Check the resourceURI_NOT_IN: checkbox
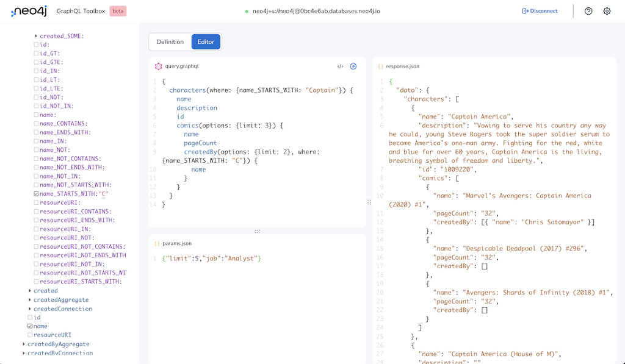Screen dimensions: 625x364 pos(36,264)
